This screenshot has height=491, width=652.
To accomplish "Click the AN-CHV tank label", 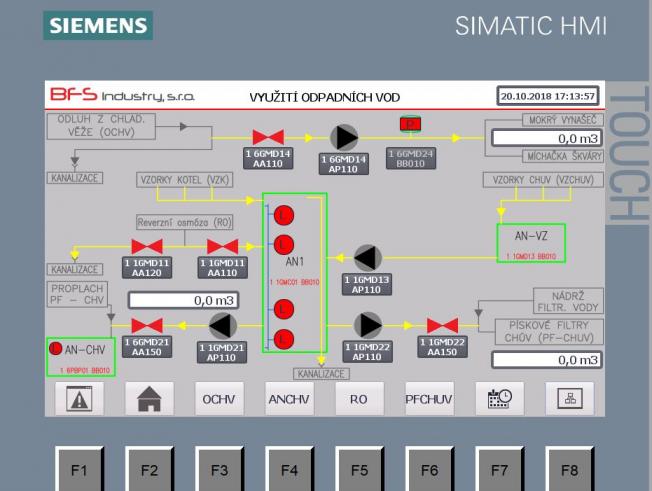I will click(x=85, y=350).
